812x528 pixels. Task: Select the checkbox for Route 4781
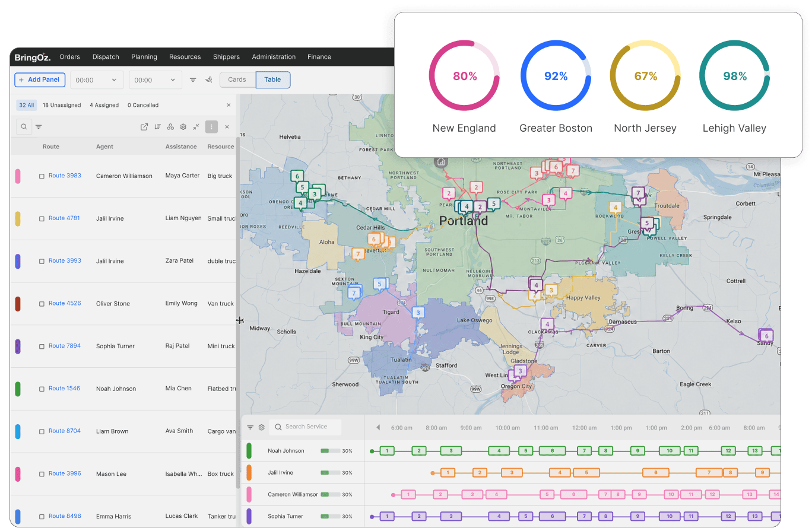(42, 219)
